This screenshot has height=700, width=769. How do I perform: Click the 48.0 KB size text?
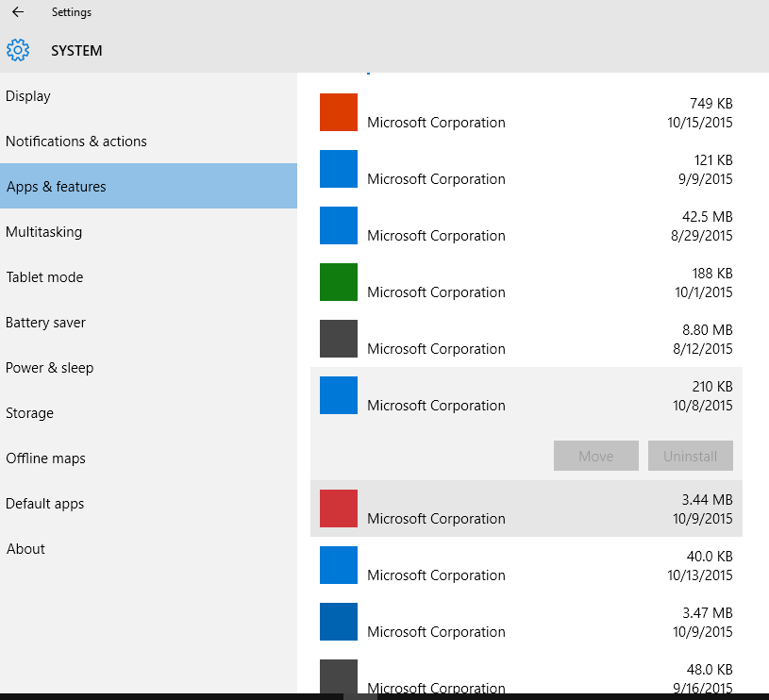[x=710, y=669]
